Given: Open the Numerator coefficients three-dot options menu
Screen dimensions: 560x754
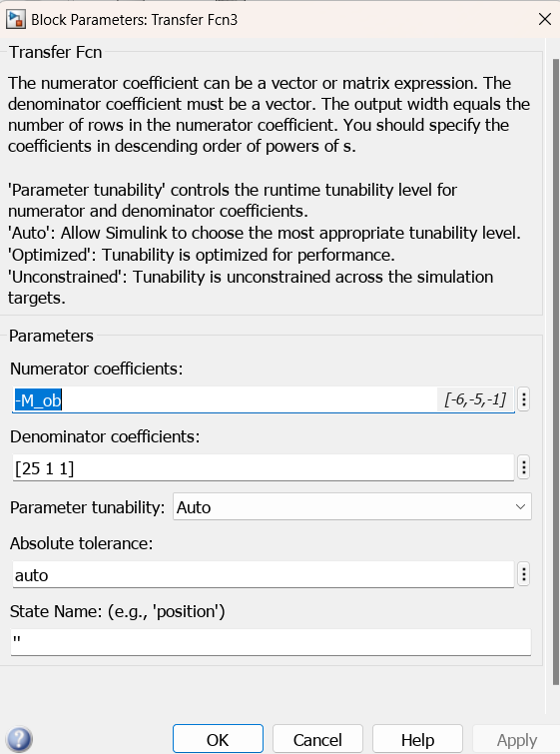Looking at the screenshot, I should (524, 399).
